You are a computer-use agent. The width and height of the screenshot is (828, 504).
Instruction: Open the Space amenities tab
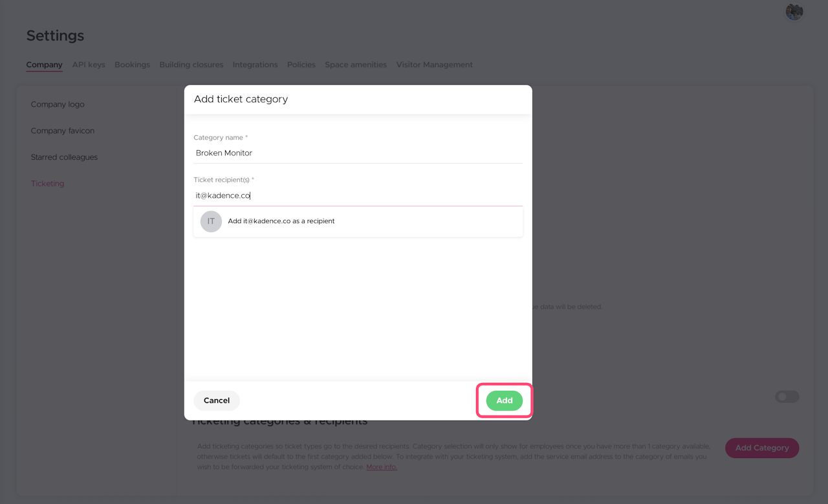click(x=356, y=65)
